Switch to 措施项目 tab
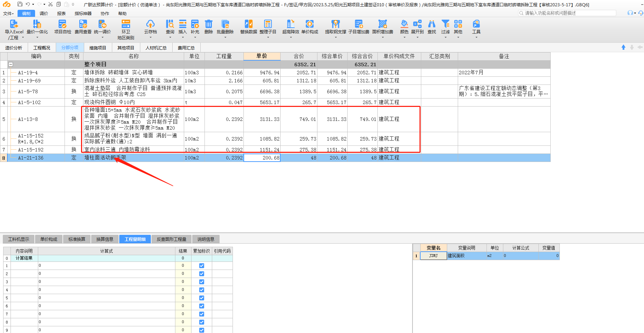This screenshot has width=644, height=333. [98, 48]
